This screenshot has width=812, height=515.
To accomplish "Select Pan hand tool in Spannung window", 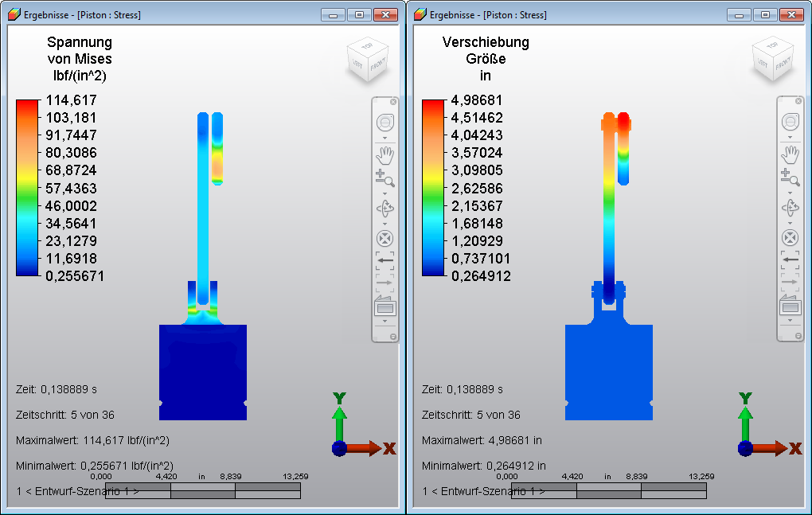I will coord(385,154).
